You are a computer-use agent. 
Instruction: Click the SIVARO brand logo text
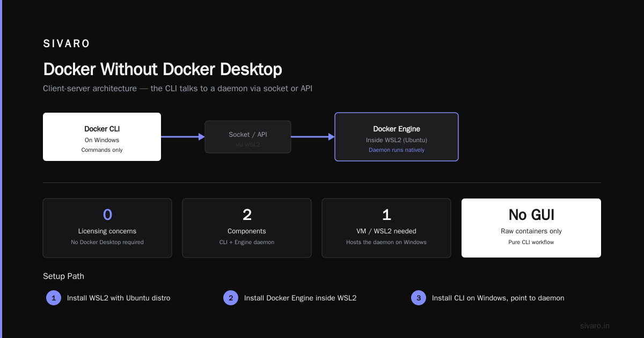67,43
